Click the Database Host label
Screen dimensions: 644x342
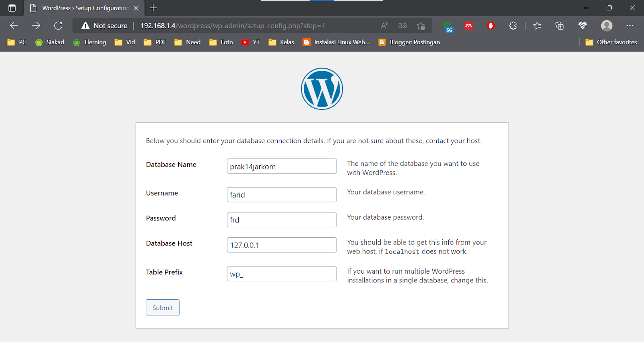tap(169, 243)
